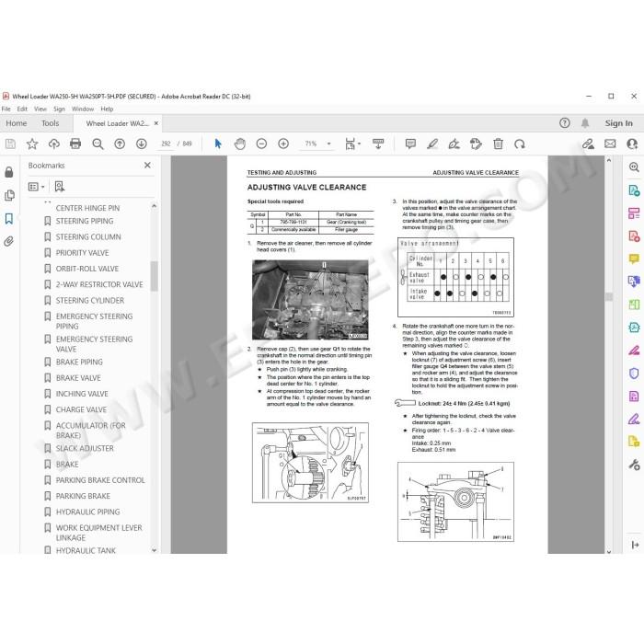Open the PRIORITY VALVE bookmark
Viewport: 644px width, 644px height.
click(x=82, y=253)
